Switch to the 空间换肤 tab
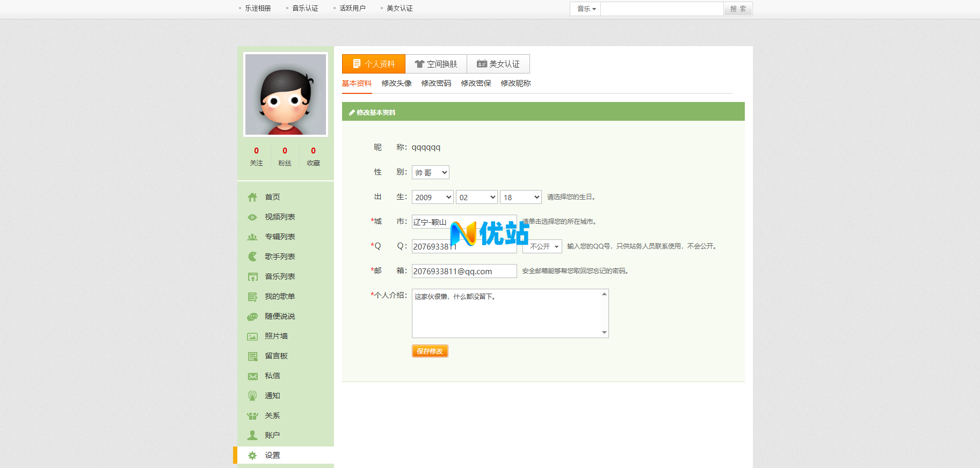 (436, 64)
